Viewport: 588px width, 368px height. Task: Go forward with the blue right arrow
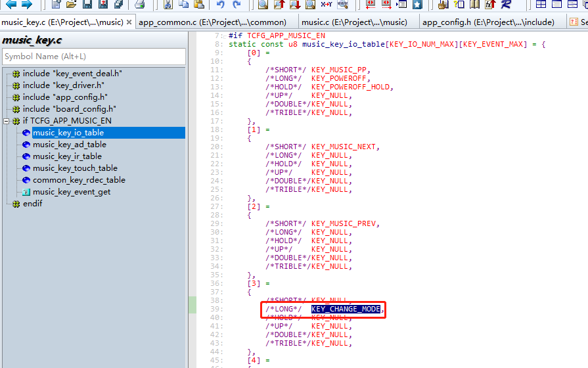(27, 4)
